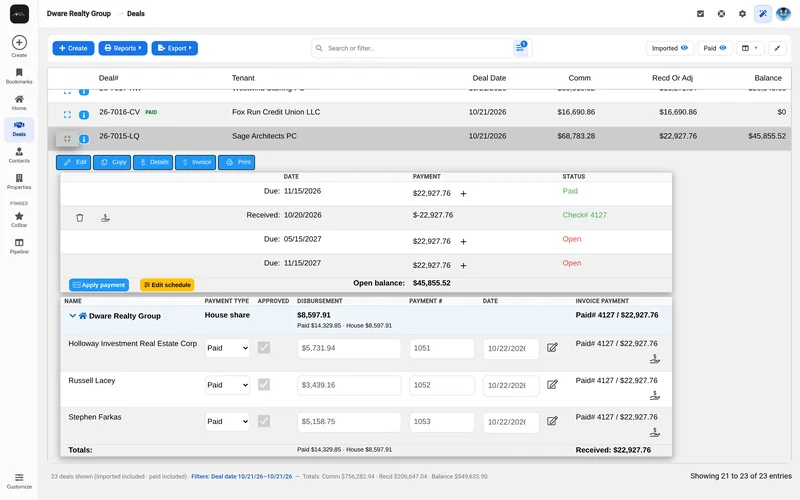This screenshot has width=800, height=500.
Task: Add payment to 05/15/2027 due with plus
Action: 463,241
